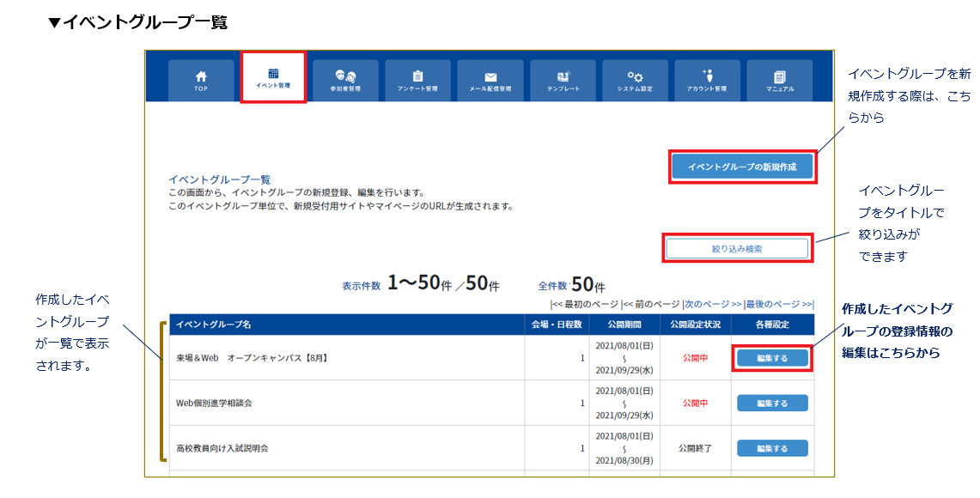Open the 絞り込み検索 filter search

[737, 249]
